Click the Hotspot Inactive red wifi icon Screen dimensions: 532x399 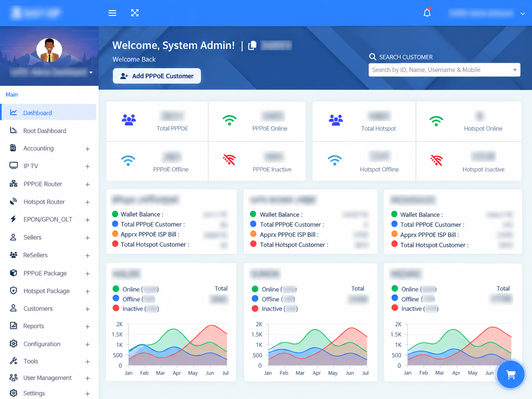click(x=436, y=160)
